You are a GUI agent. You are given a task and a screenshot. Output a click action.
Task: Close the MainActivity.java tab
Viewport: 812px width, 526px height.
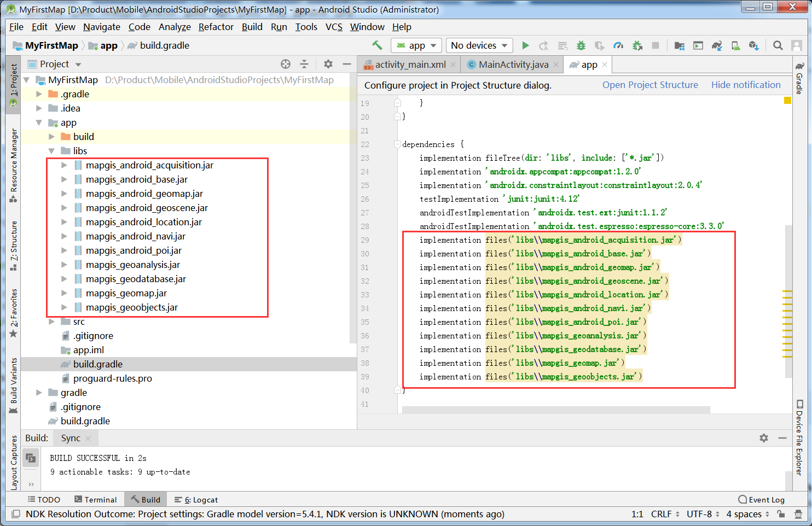(x=556, y=65)
